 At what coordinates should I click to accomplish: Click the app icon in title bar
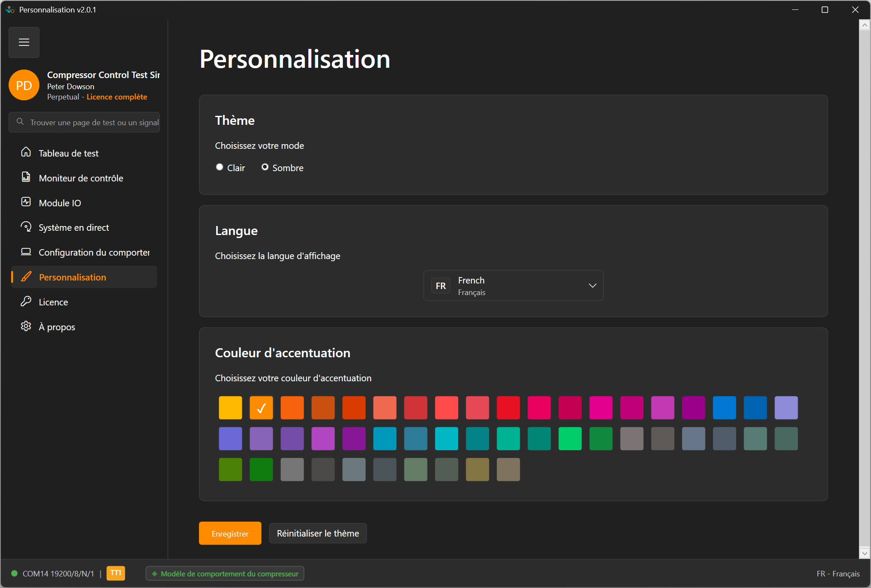(x=10, y=9)
